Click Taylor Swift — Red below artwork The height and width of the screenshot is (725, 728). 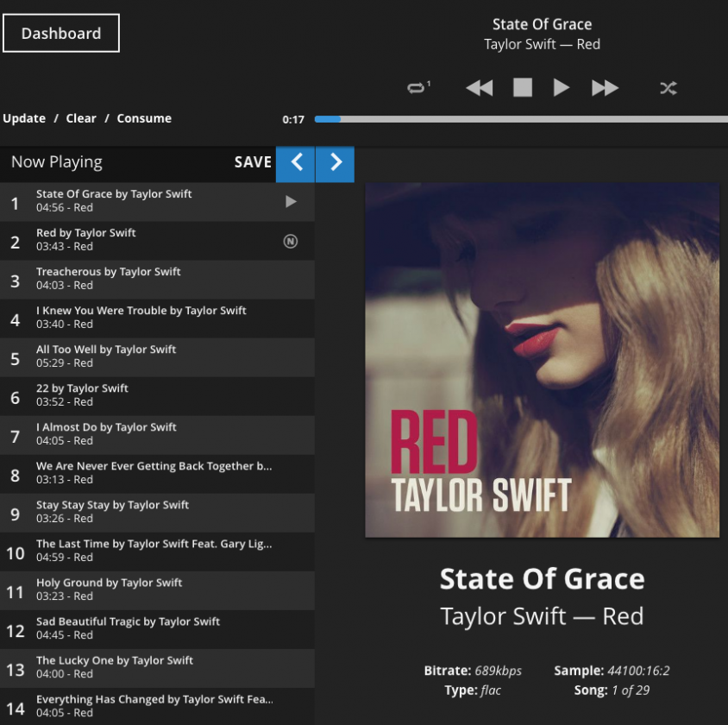click(543, 616)
